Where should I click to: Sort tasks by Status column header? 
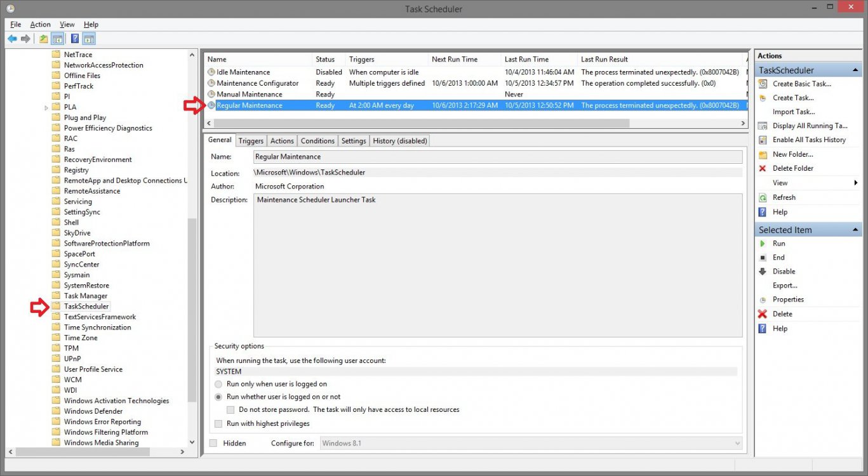tap(328, 59)
